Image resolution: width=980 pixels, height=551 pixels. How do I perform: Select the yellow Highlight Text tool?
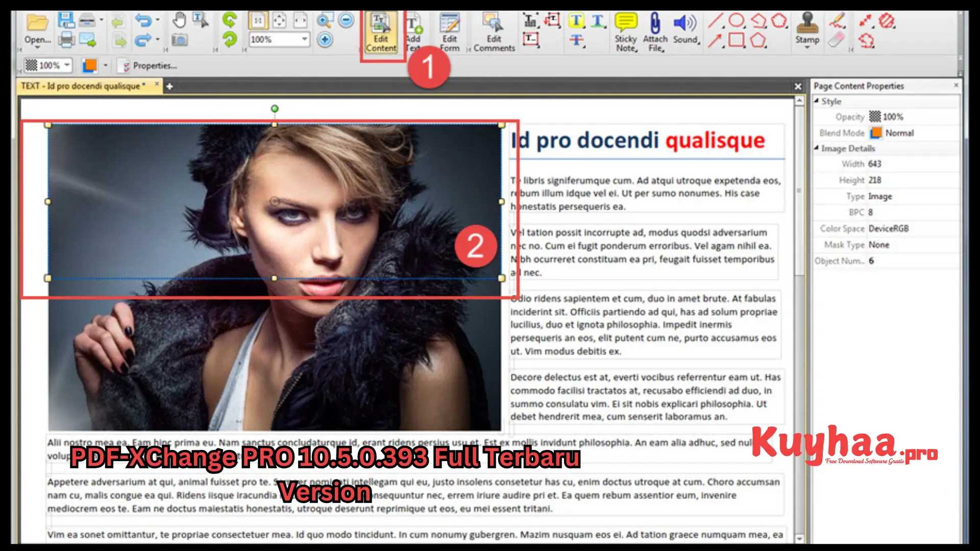(576, 21)
